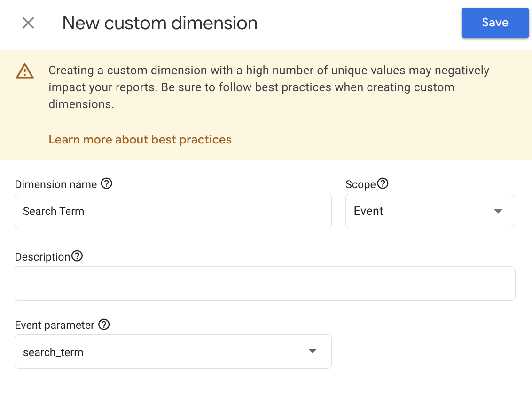Open the Scope dropdown set to Event
This screenshot has height=397, width=532.
point(423,211)
